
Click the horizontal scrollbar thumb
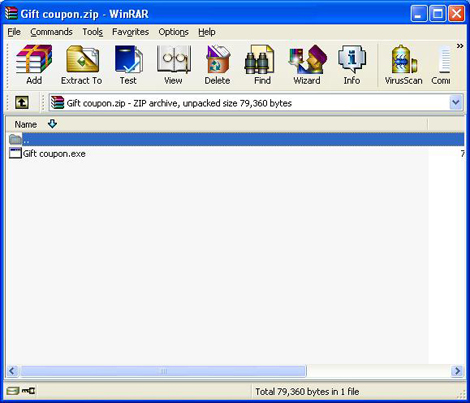pos(164,371)
